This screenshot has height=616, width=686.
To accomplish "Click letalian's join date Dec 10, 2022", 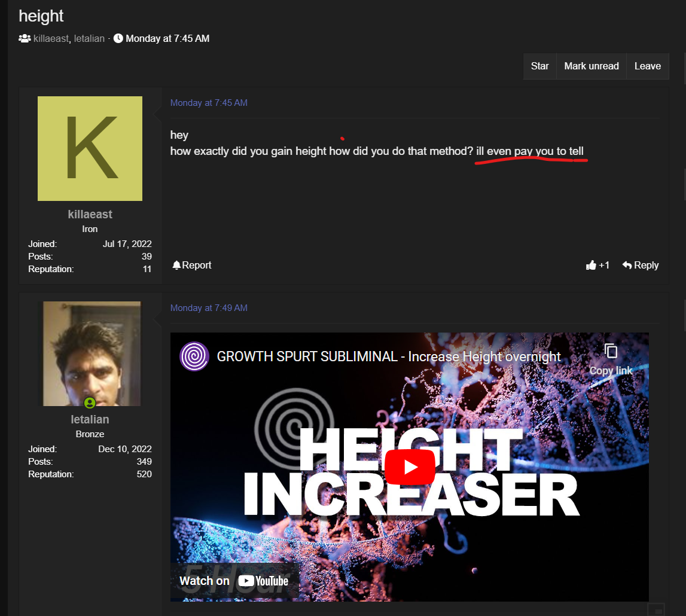I will (x=124, y=449).
